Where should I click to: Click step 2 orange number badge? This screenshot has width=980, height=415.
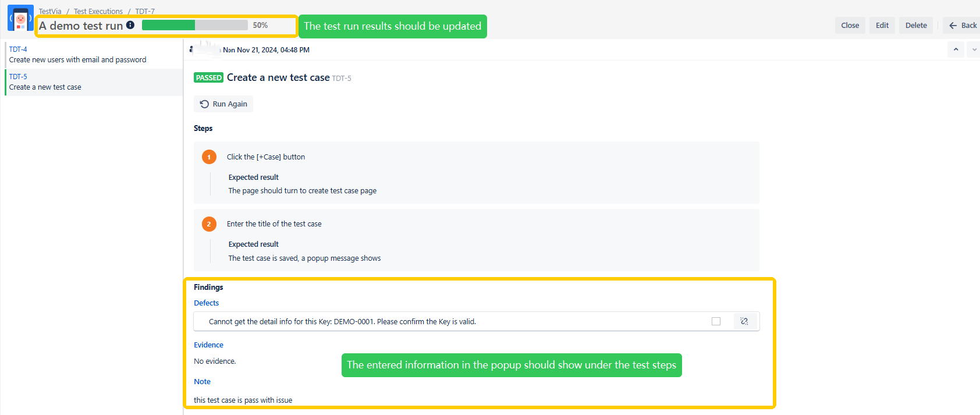coord(209,224)
